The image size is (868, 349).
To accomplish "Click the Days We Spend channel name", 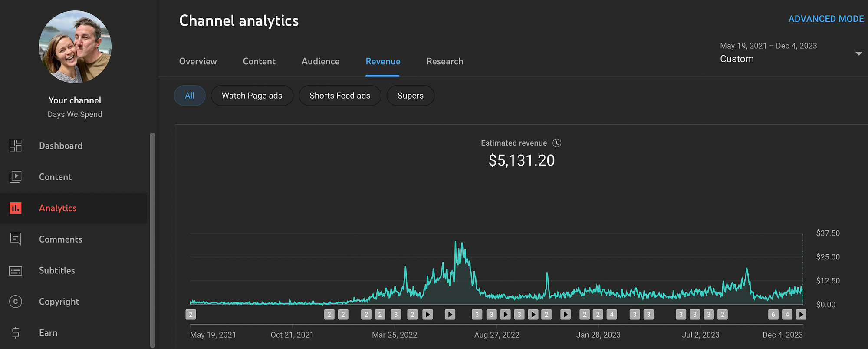I will click(75, 114).
